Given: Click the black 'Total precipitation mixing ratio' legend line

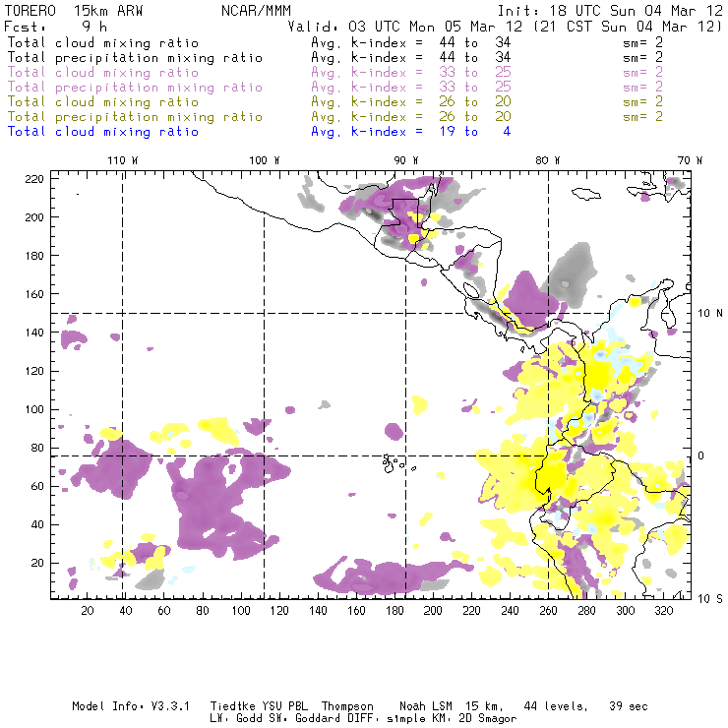Looking at the screenshot, I should tap(135, 58).
